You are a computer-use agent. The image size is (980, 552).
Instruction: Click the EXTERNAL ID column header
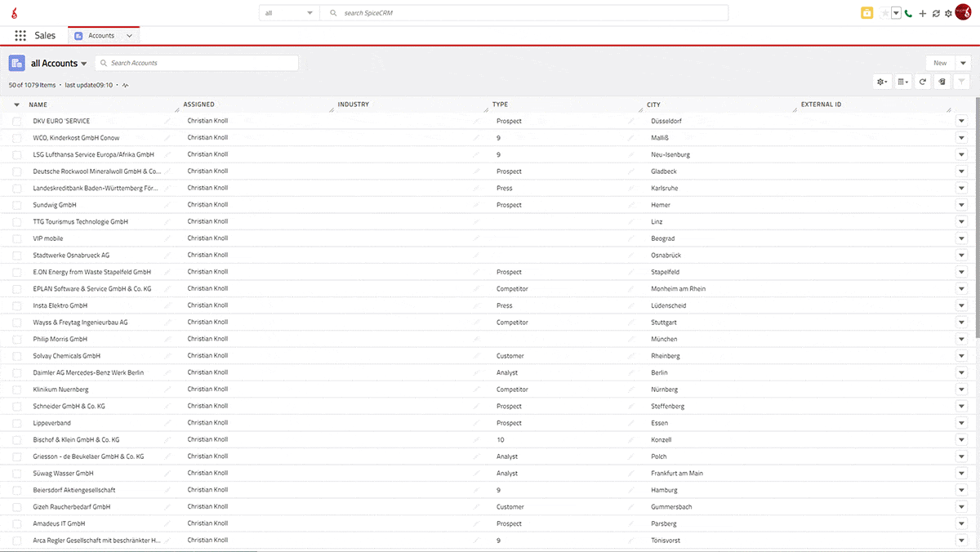coord(821,105)
